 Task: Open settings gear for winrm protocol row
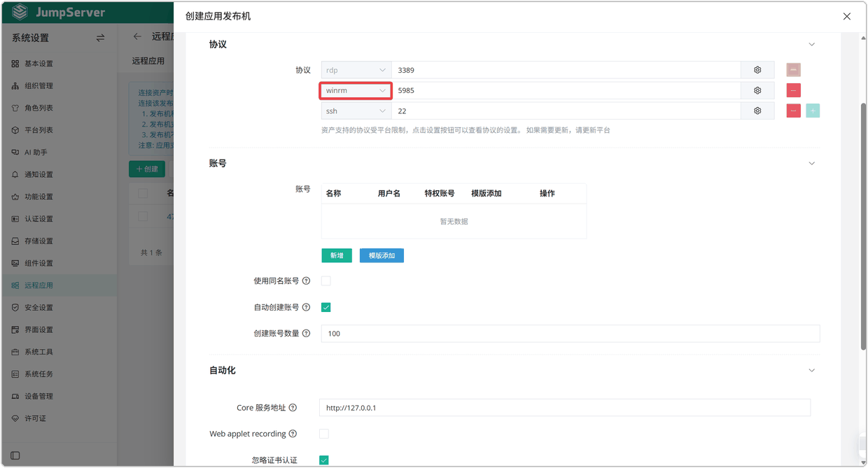pyautogui.click(x=757, y=90)
